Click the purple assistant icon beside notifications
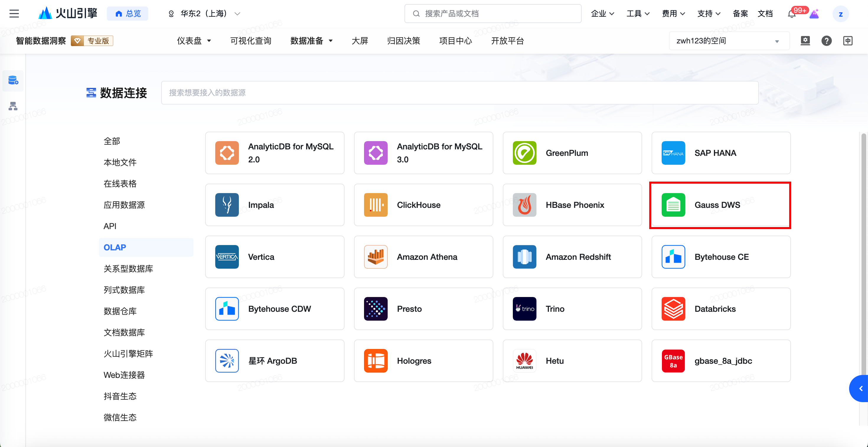Viewport: 868px width, 447px height. tap(814, 14)
